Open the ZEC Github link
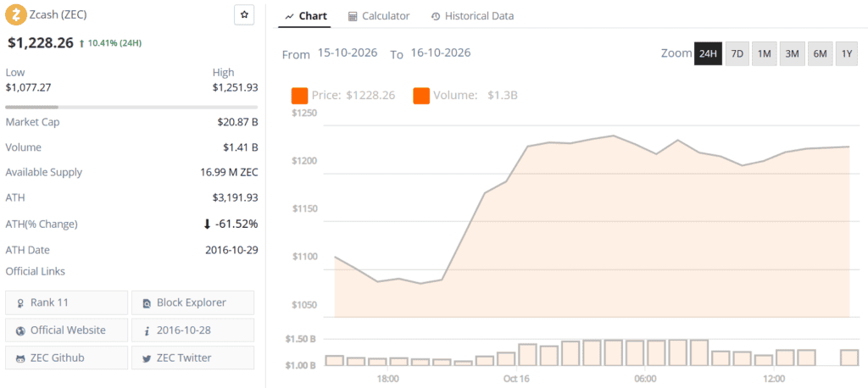 click(66, 358)
